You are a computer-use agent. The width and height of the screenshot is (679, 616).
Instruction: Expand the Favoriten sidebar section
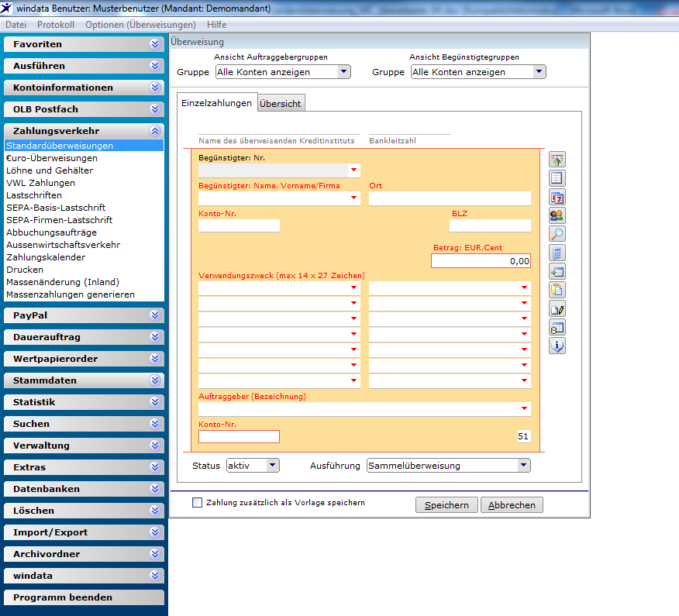pos(154,44)
